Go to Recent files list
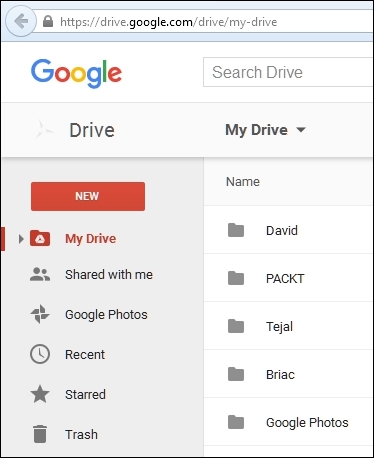 (x=85, y=354)
